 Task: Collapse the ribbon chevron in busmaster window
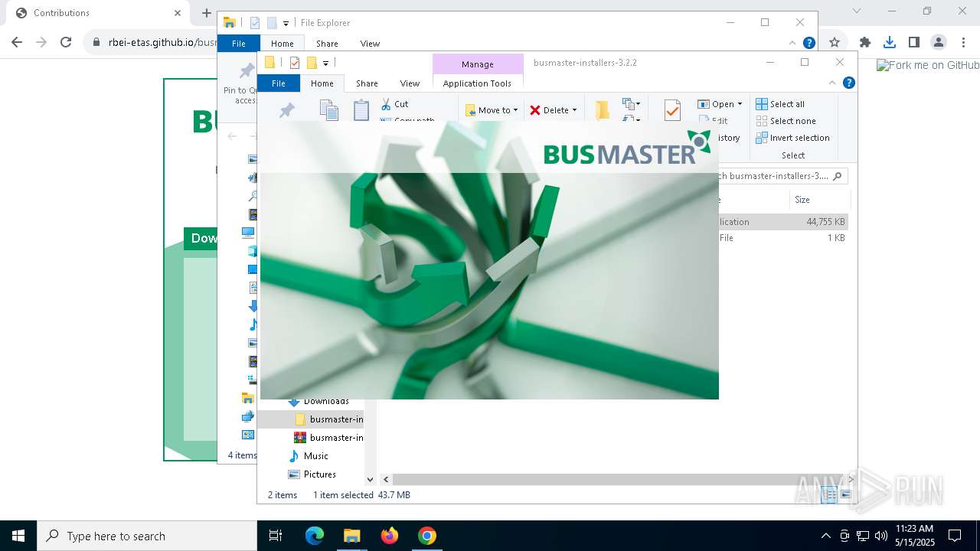pos(832,83)
